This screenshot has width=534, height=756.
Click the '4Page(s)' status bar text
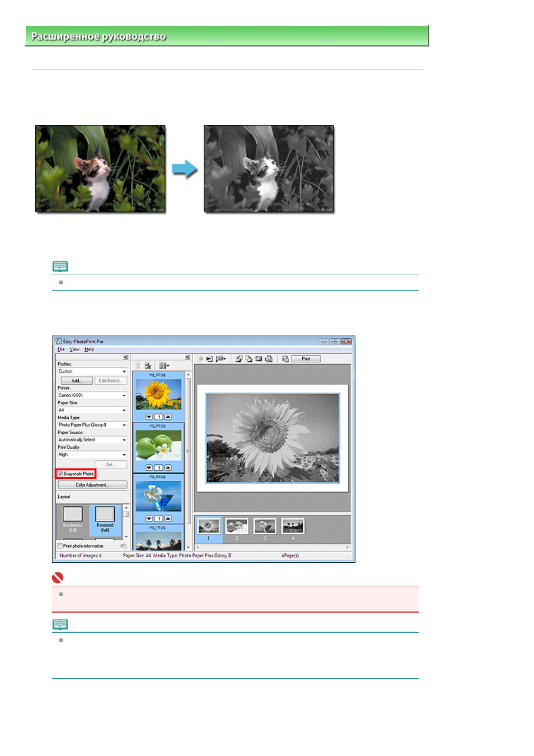point(290,556)
